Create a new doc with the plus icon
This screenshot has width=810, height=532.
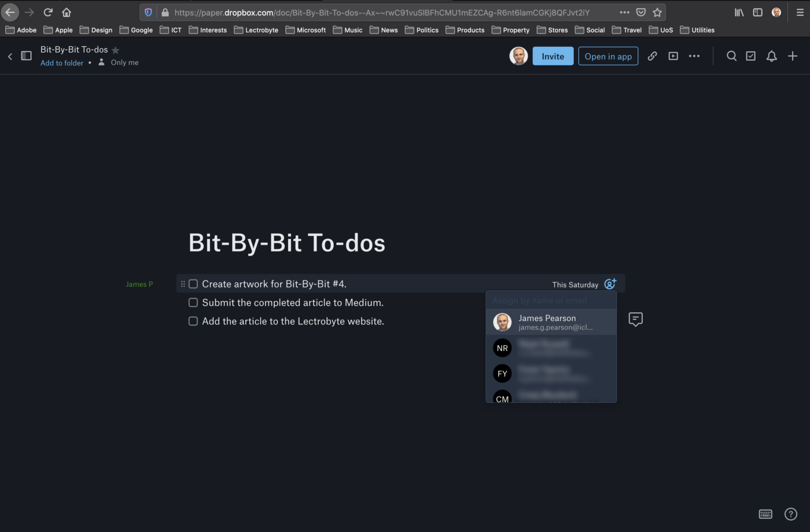(792, 56)
